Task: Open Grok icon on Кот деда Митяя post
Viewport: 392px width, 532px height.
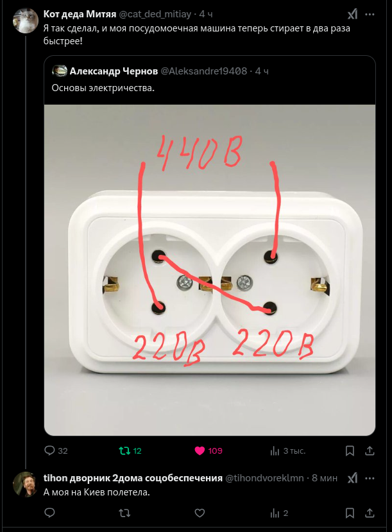Action: pyautogui.click(x=352, y=14)
